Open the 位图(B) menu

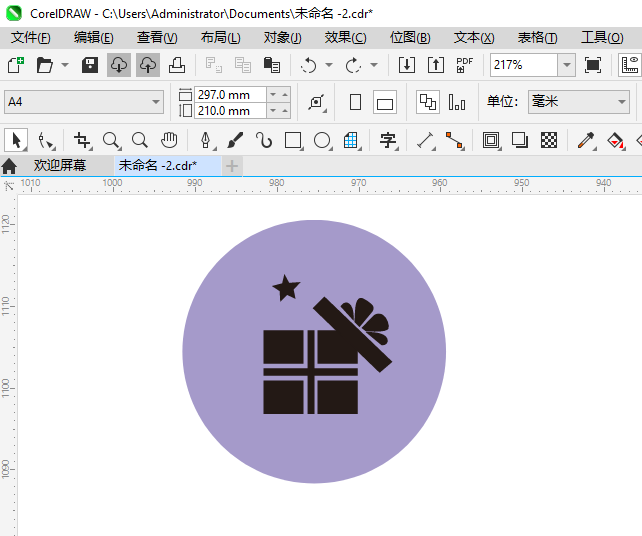coord(410,38)
